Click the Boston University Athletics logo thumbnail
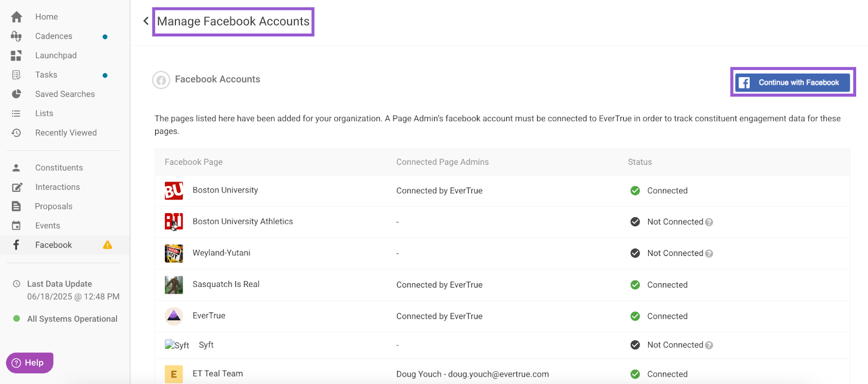868x384 pixels. coord(174,222)
